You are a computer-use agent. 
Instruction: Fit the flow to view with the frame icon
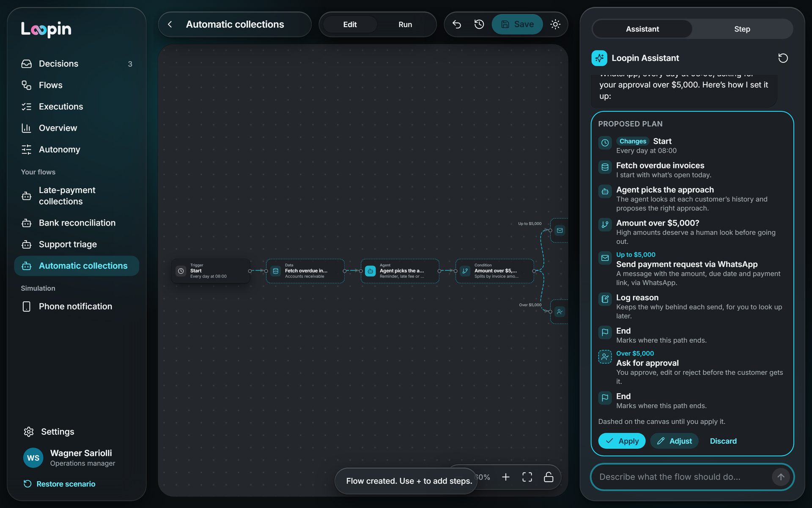coord(527,477)
